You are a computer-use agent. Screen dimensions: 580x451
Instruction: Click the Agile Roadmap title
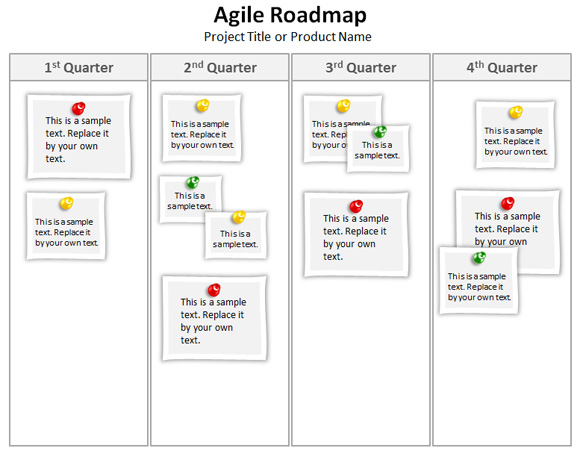pyautogui.click(x=290, y=15)
